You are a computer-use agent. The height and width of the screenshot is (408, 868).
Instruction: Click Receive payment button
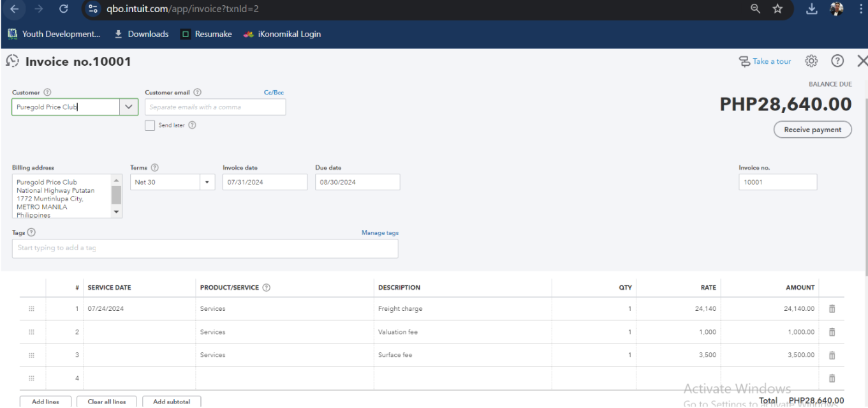point(813,130)
